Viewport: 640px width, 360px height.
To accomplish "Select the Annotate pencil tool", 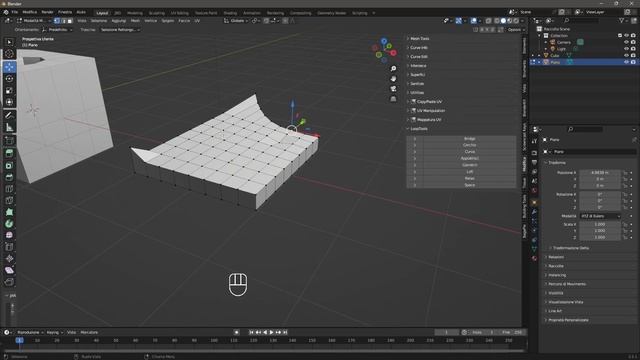I will tap(9, 116).
